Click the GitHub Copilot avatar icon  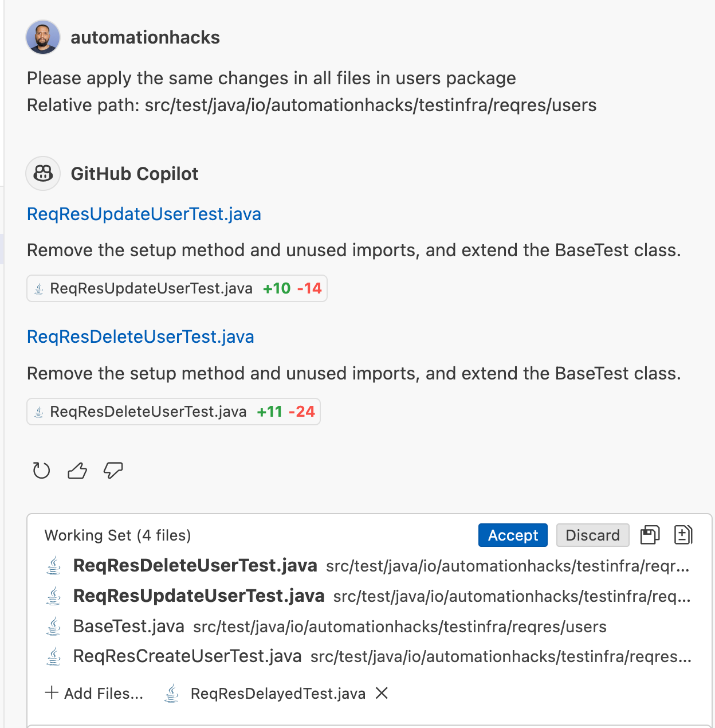(x=42, y=173)
